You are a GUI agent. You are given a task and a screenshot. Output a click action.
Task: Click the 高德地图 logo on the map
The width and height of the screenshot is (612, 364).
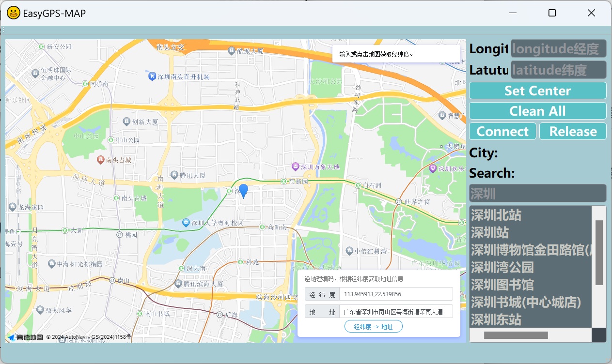coord(25,337)
